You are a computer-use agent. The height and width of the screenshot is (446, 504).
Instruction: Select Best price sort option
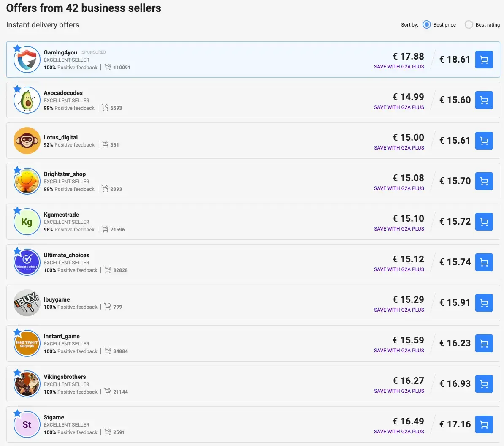coord(426,25)
